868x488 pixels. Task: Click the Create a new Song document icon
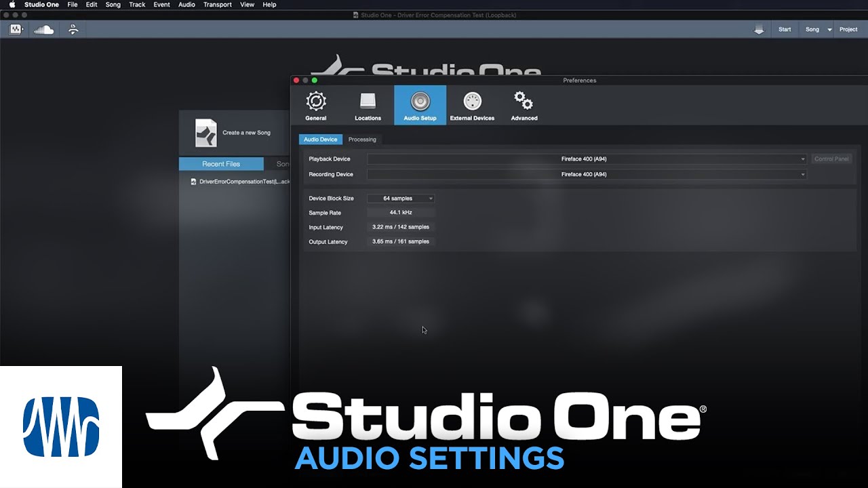pos(205,133)
